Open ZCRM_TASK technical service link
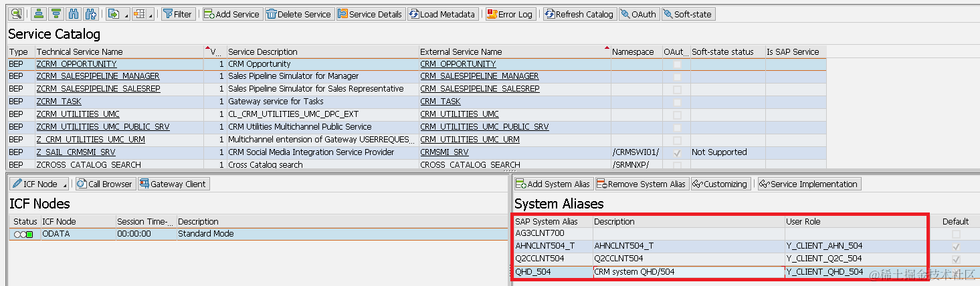980x286 pixels. pos(59,102)
